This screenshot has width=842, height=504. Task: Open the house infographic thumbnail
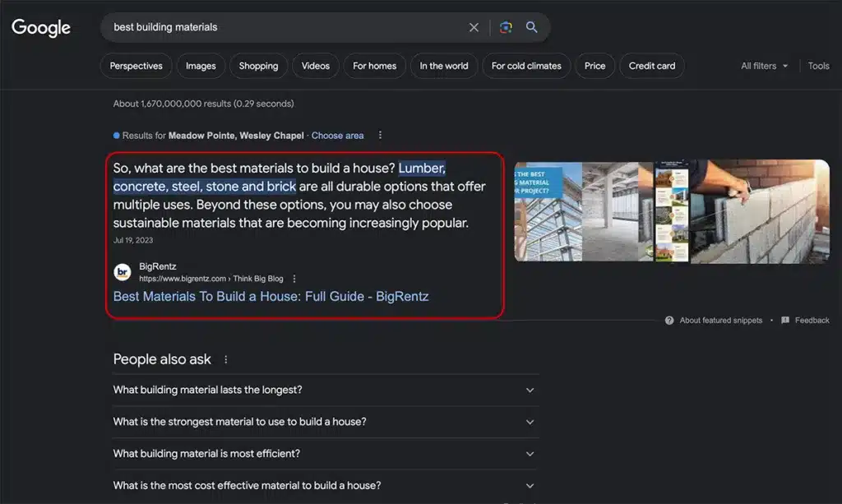tap(672, 211)
